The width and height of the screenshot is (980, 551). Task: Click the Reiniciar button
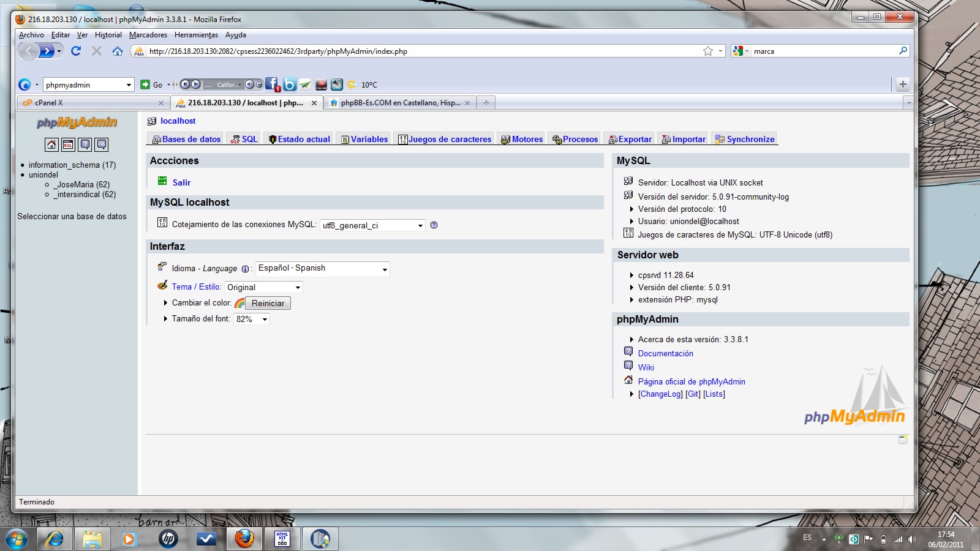tap(268, 303)
